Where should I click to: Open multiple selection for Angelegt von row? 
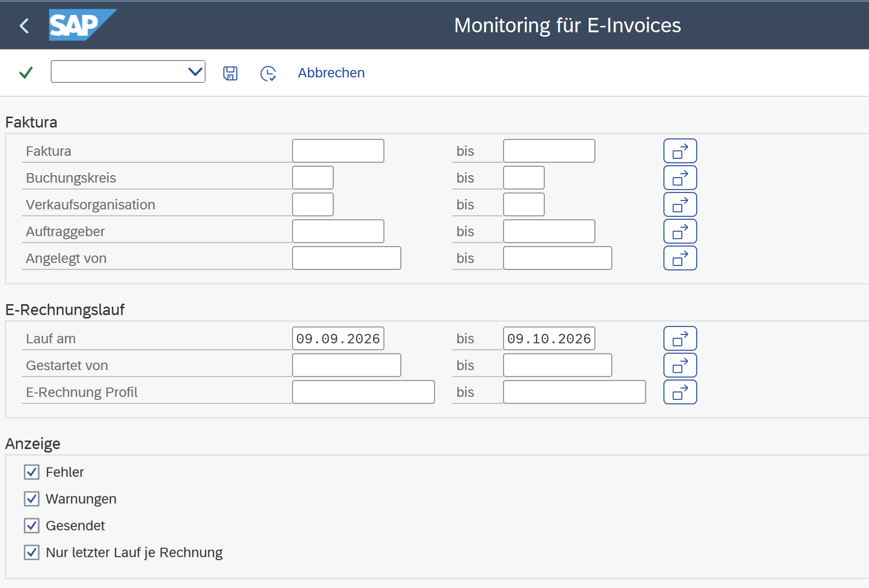(680, 258)
